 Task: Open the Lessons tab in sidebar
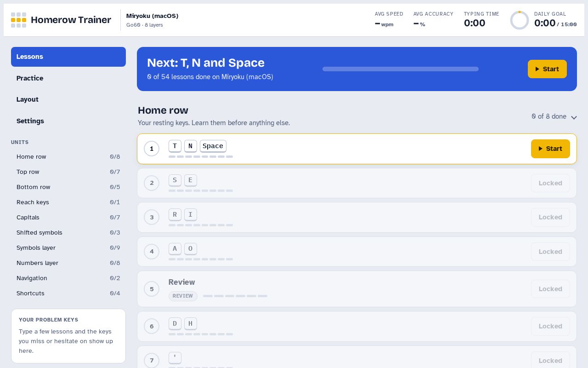coord(68,57)
